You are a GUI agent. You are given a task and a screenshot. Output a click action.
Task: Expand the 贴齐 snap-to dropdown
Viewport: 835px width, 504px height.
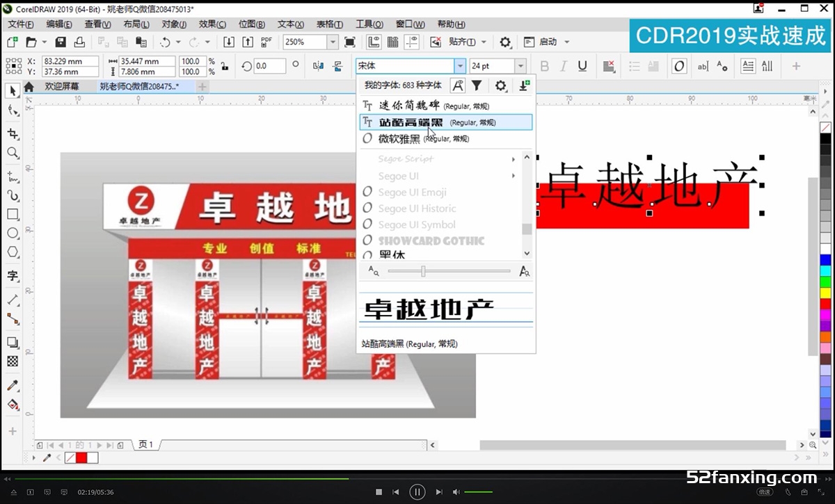click(x=484, y=42)
